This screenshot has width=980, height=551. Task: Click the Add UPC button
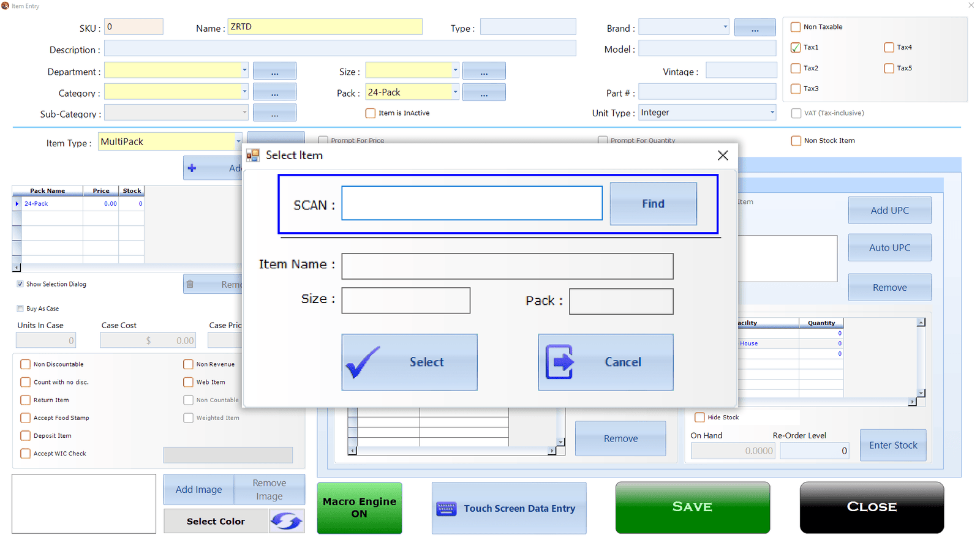click(889, 211)
